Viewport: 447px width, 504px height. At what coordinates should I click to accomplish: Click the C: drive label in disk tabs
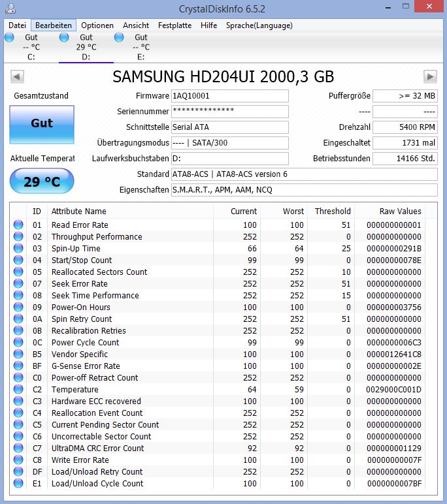pyautogui.click(x=31, y=57)
